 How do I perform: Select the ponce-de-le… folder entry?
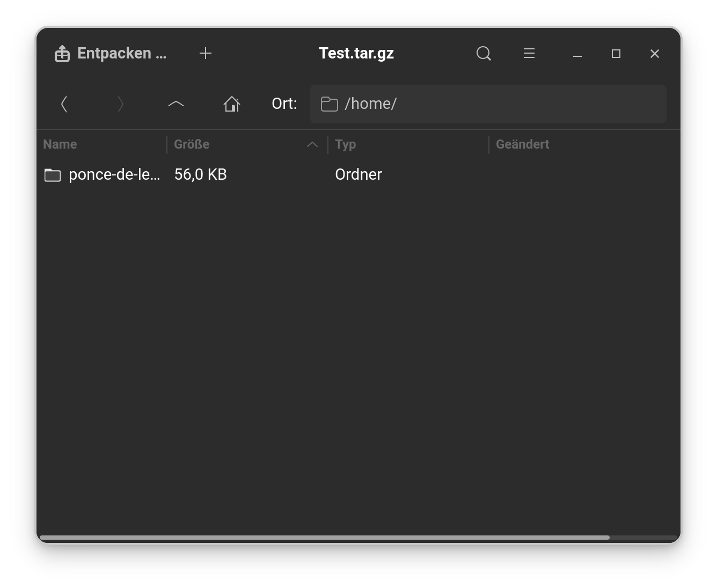pos(114,175)
